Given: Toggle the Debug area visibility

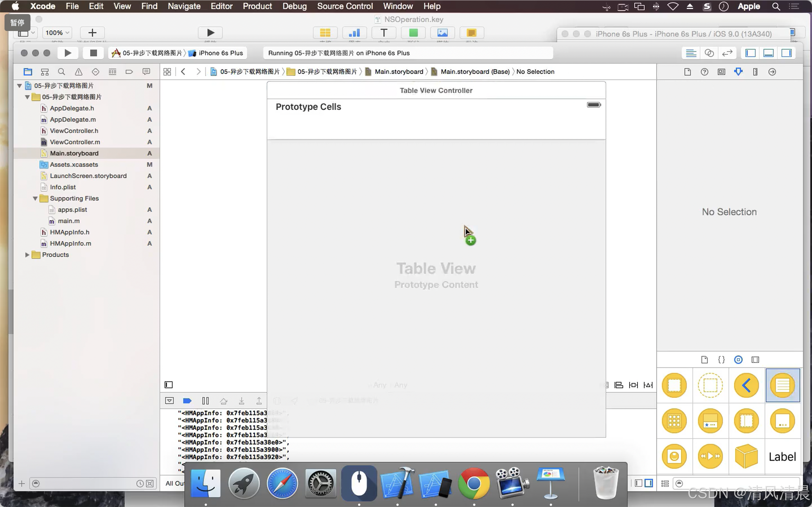Looking at the screenshot, I should click(x=768, y=53).
